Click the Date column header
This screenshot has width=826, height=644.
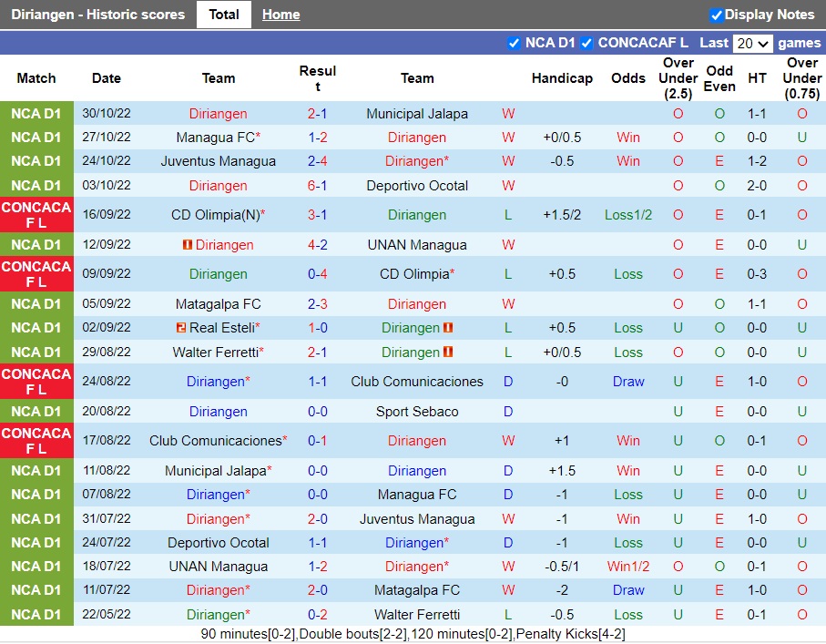tap(107, 78)
